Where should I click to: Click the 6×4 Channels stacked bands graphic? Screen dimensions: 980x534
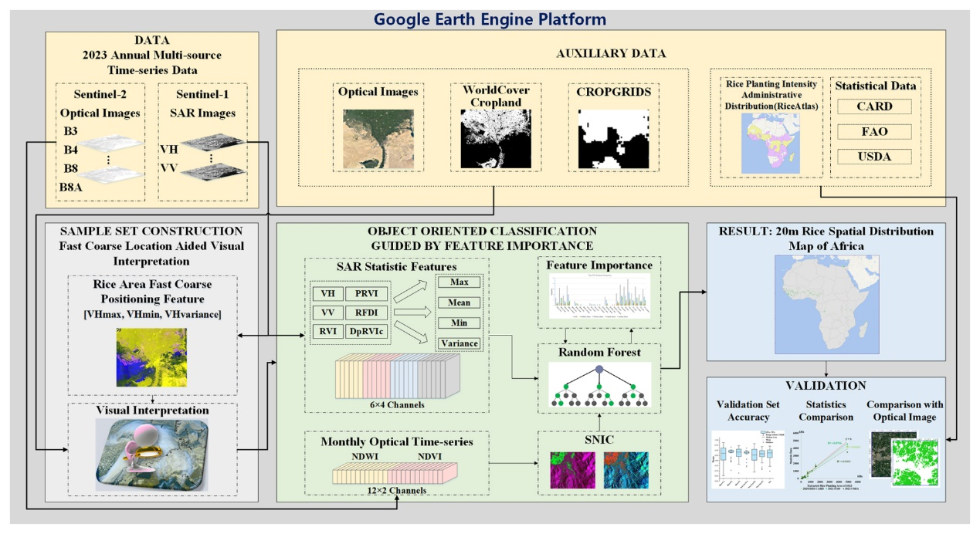(397, 380)
